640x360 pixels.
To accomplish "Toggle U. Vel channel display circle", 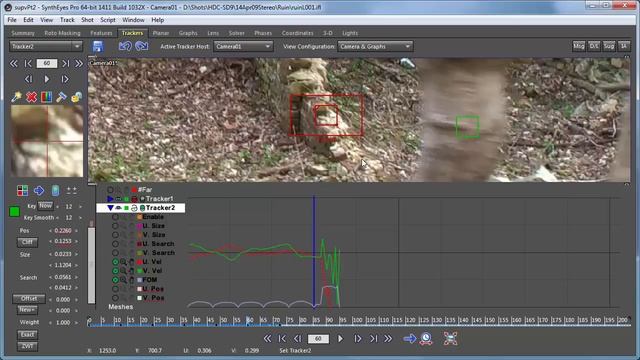I will (116, 262).
